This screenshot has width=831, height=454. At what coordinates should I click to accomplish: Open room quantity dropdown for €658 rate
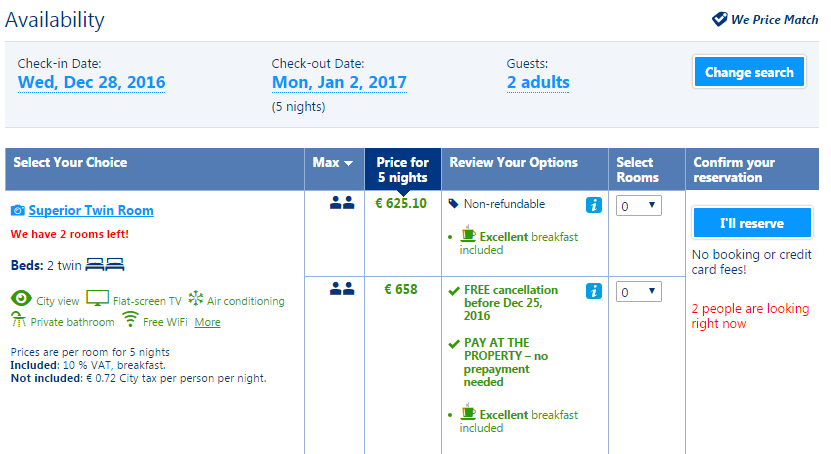coord(637,292)
